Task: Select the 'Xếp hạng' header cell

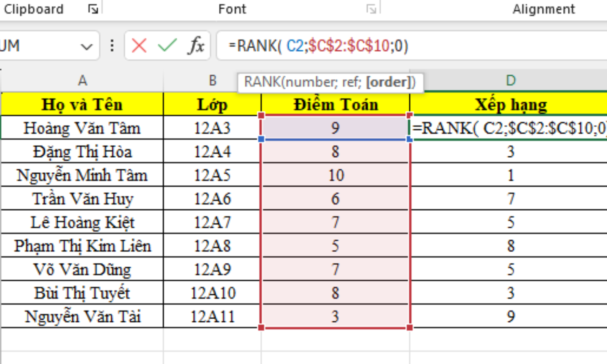Action: [509, 104]
